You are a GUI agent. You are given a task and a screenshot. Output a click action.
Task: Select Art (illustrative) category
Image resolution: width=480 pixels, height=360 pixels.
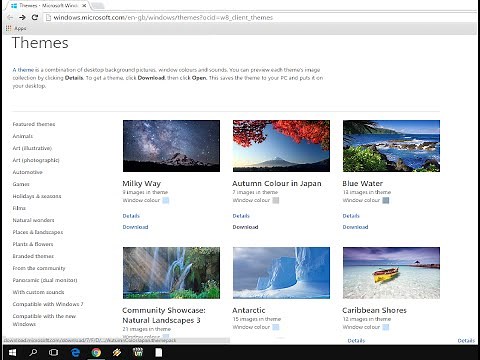[x=32, y=148]
